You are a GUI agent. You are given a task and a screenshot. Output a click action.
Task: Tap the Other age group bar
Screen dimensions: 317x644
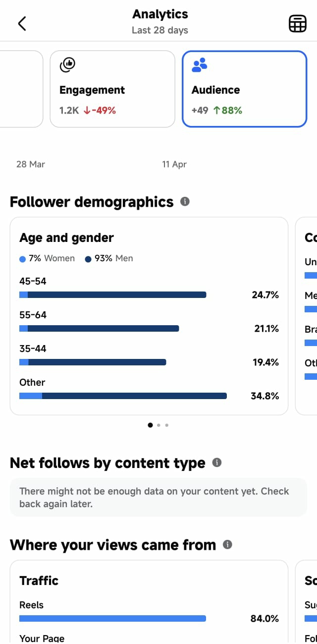123,396
